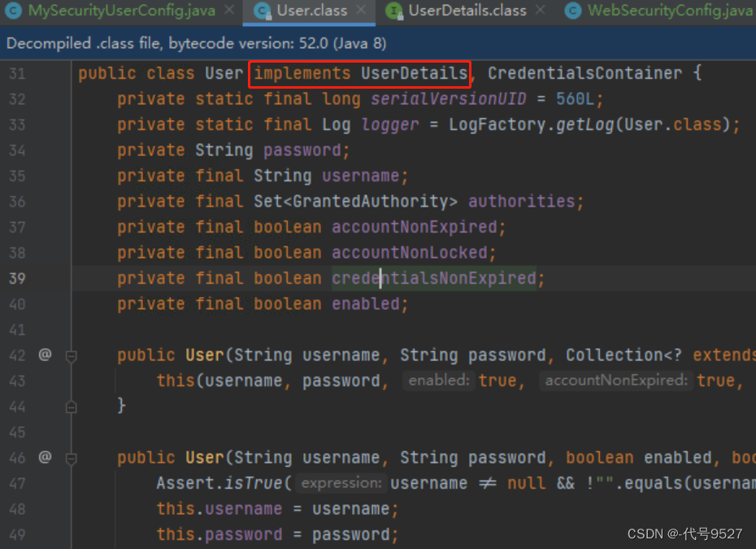Collapse the constructor fold arrow at line 42
This screenshot has width=756, height=549.
click(x=71, y=355)
